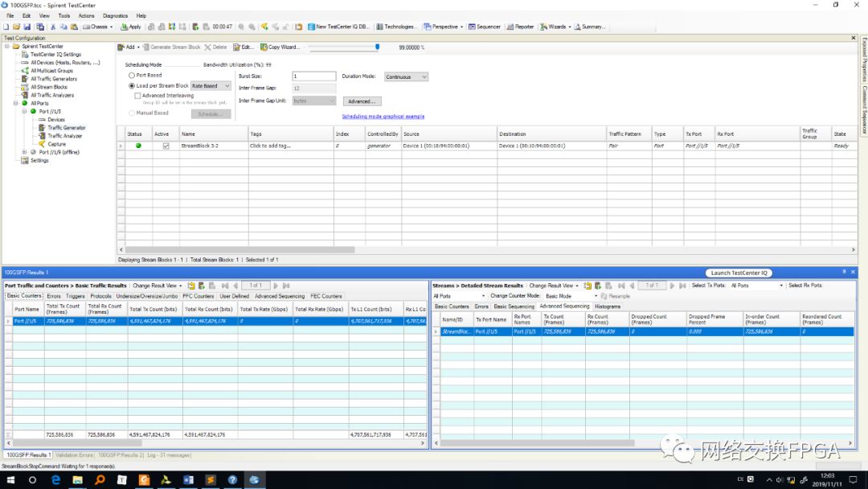Click the bandwidth utilization slider handle
The image size is (868, 489).
pos(377,47)
